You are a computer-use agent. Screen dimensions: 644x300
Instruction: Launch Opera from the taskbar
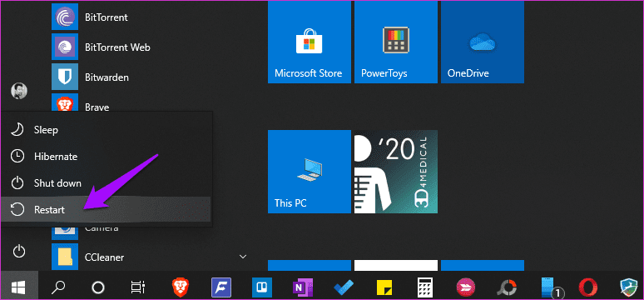(x=587, y=287)
